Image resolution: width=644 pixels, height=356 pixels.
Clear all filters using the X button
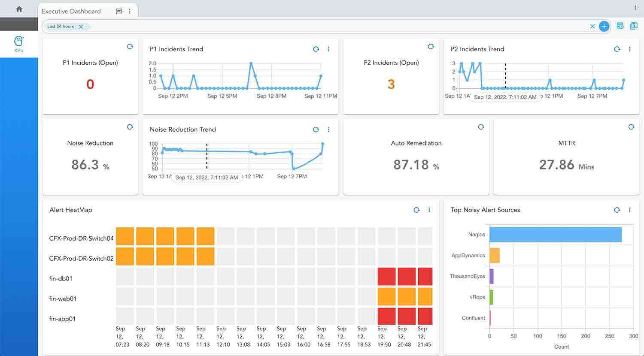[x=592, y=26]
